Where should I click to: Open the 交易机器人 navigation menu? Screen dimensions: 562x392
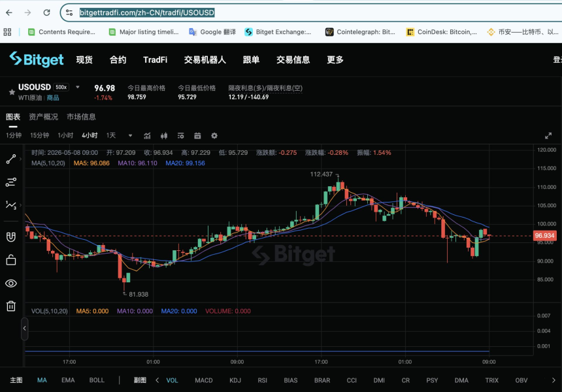(x=205, y=60)
